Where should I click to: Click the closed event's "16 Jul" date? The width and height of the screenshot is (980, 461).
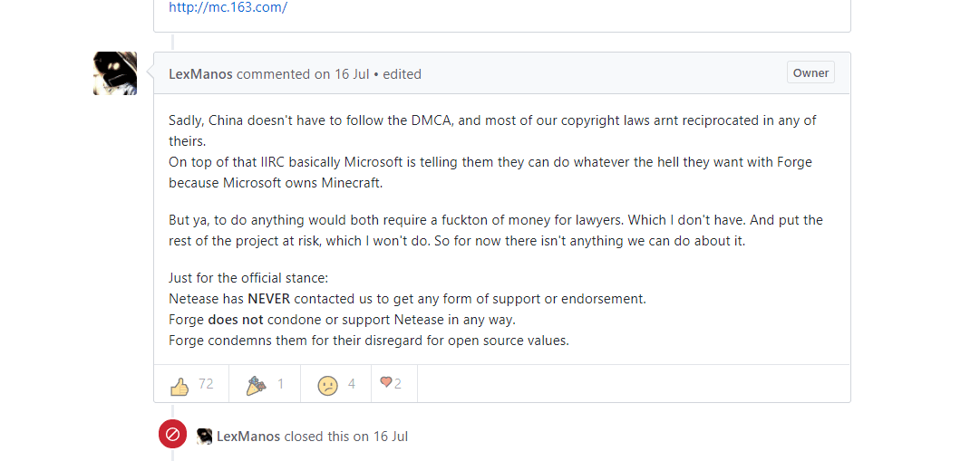click(390, 437)
